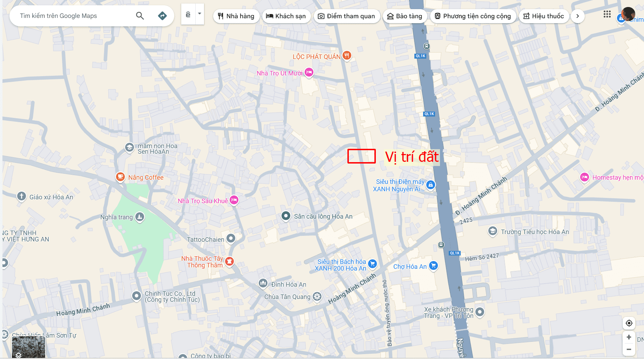Filter by Khách sạn category
The image size is (644, 359).
pos(286,16)
